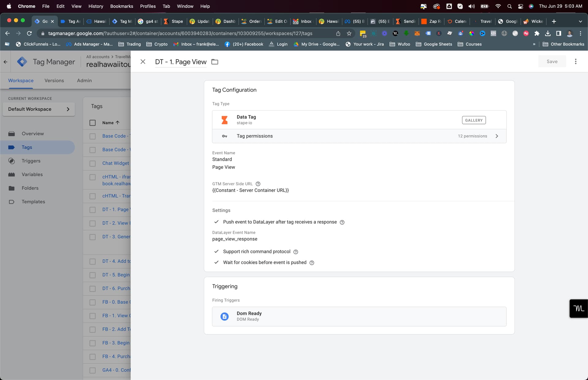The image size is (588, 380).
Task: Click the Tag Manager logo
Action: [22, 62]
